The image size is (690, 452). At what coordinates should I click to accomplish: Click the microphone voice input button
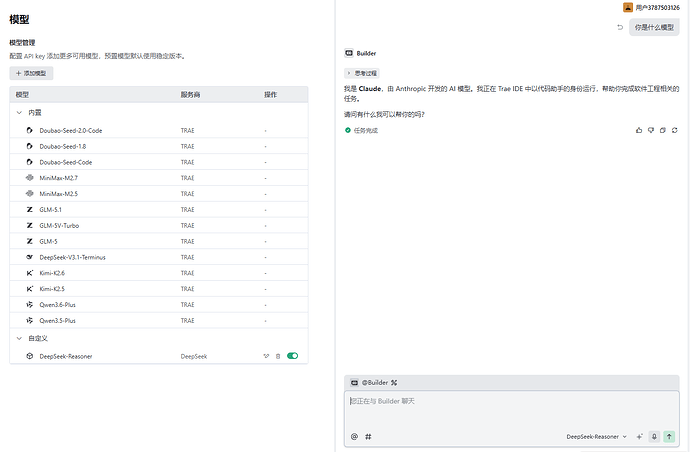tap(654, 437)
